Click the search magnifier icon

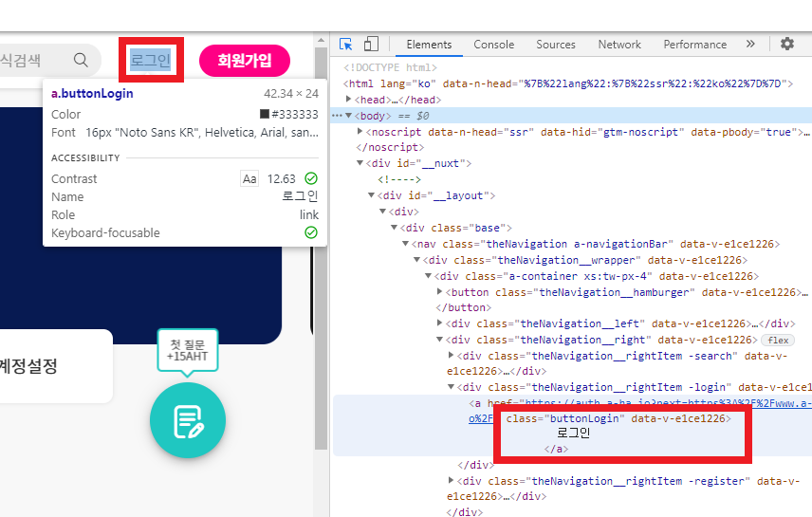point(81,60)
